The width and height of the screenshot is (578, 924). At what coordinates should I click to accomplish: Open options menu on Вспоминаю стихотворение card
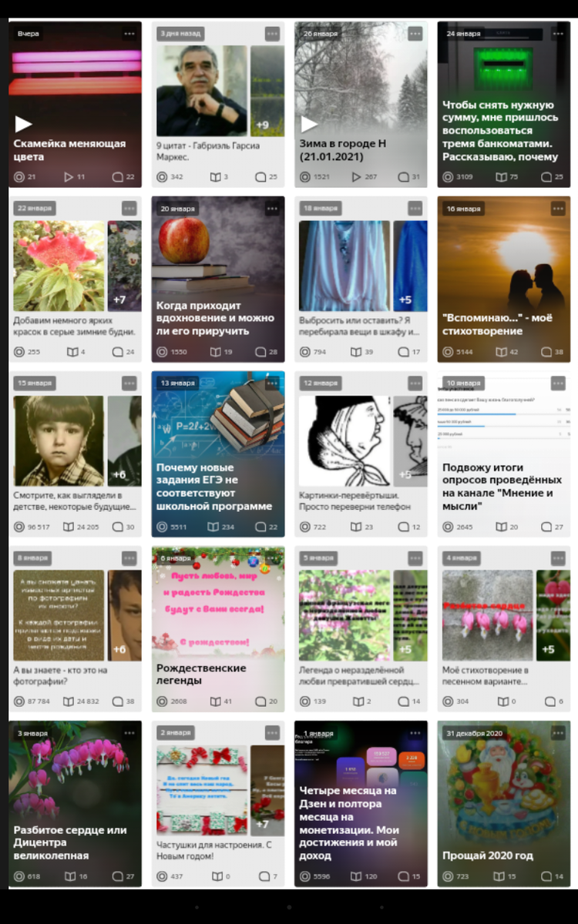point(558,209)
